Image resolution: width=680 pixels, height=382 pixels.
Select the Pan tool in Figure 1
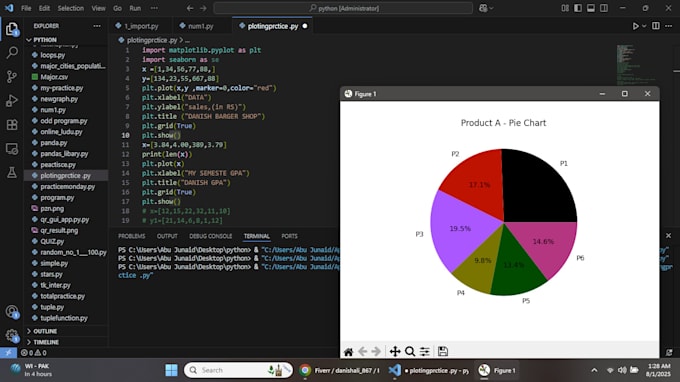click(x=395, y=352)
